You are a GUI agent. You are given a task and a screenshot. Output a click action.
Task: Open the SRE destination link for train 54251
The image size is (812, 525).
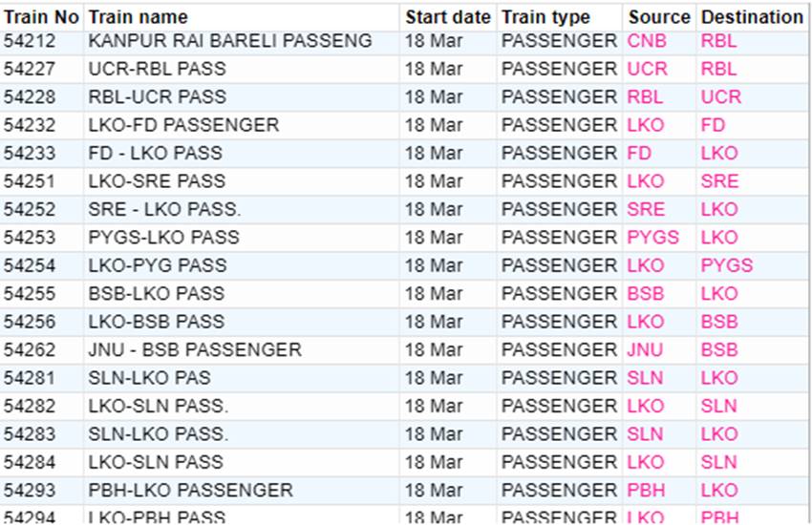[720, 181]
